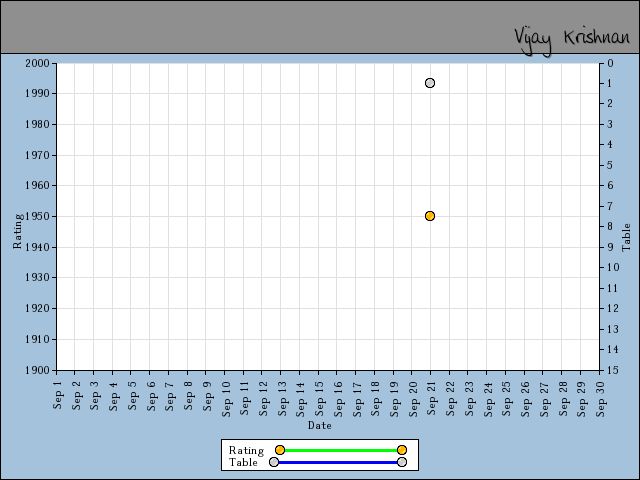Click the Sep 21 date axis label
This screenshot has height=480, width=640.
coord(431,398)
